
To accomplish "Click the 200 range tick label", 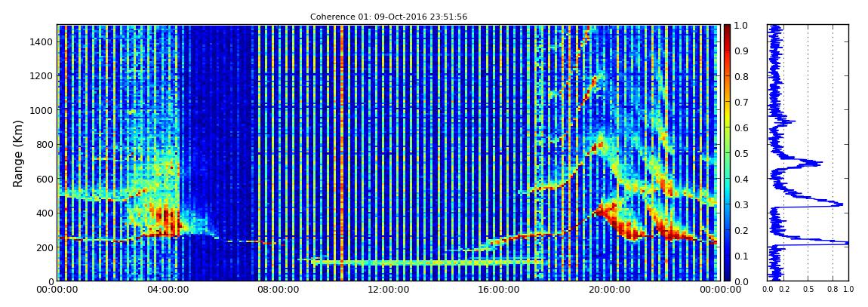I will pos(45,247).
